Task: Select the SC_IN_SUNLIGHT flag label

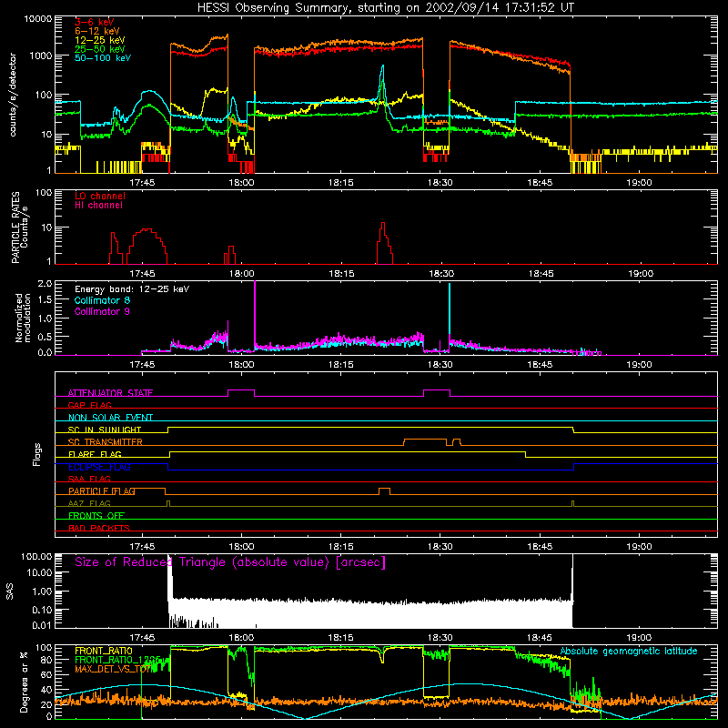Action: [105, 430]
